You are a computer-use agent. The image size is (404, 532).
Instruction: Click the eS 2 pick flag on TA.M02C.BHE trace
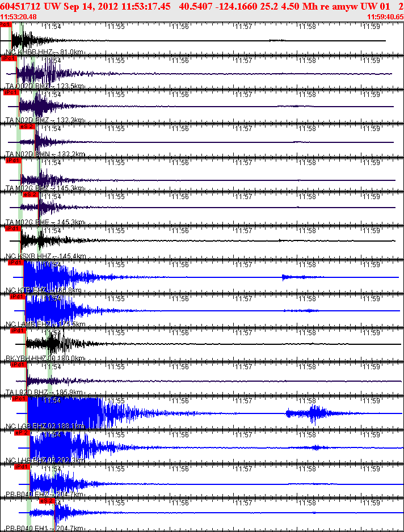(x=30, y=194)
